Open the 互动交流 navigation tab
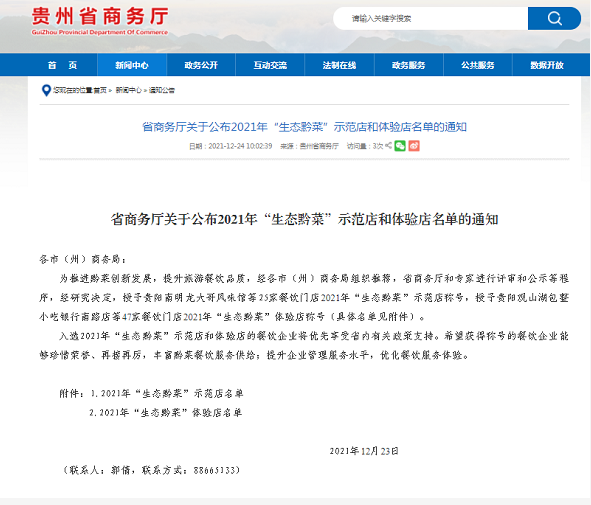591x505 pixels. (x=270, y=65)
